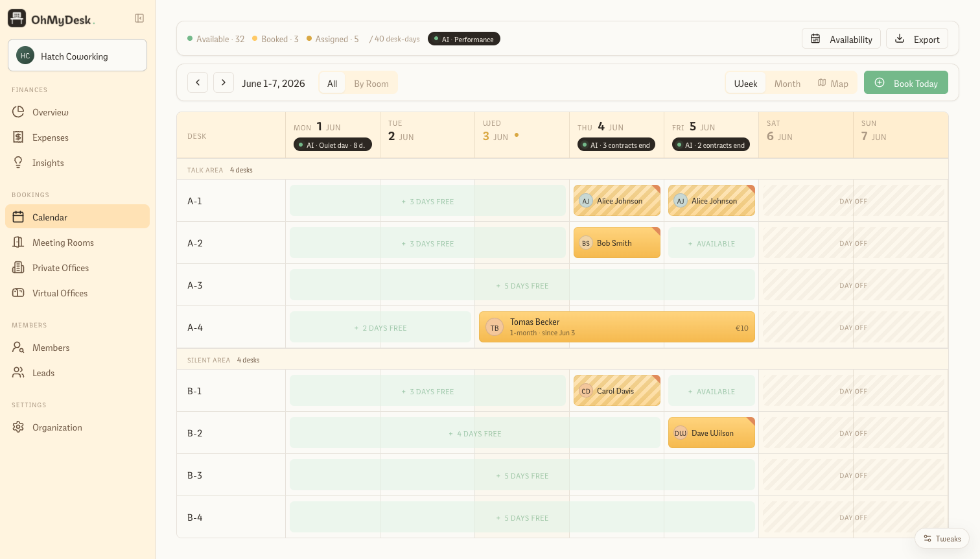Screen dimensions: 980x559
Task: Go to previous week with left chevron
Action: coord(198,82)
